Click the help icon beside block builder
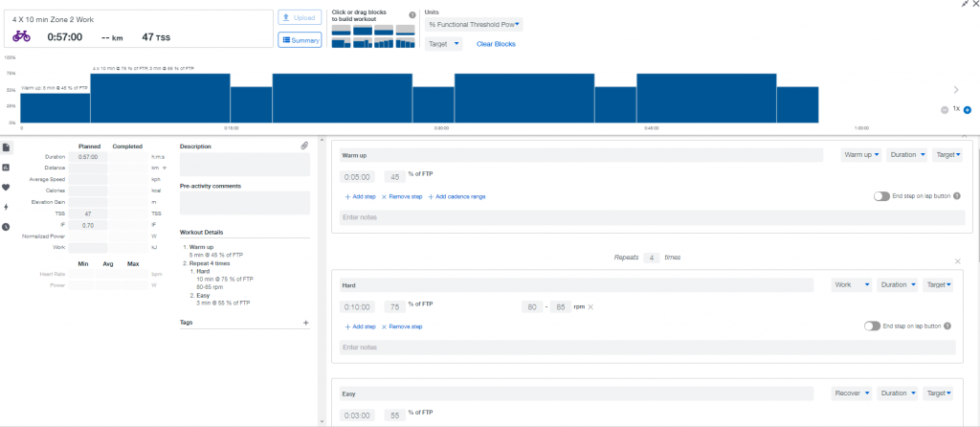 [412, 15]
